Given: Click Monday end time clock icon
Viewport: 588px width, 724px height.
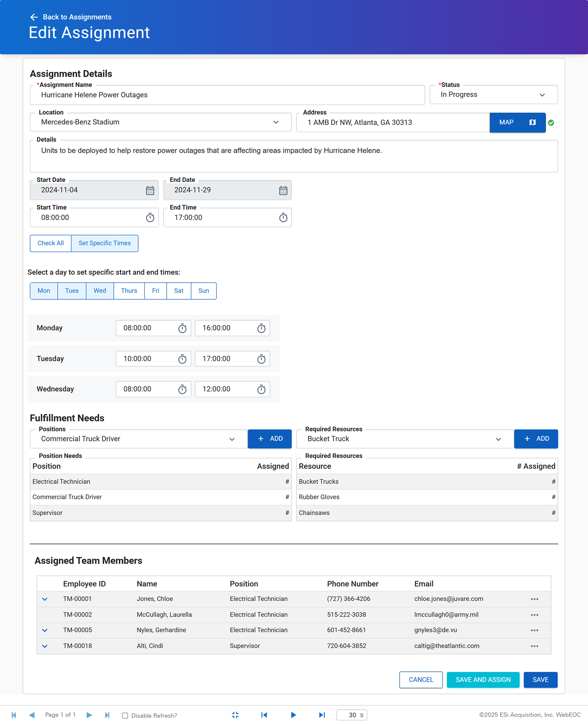Looking at the screenshot, I should click(x=261, y=328).
